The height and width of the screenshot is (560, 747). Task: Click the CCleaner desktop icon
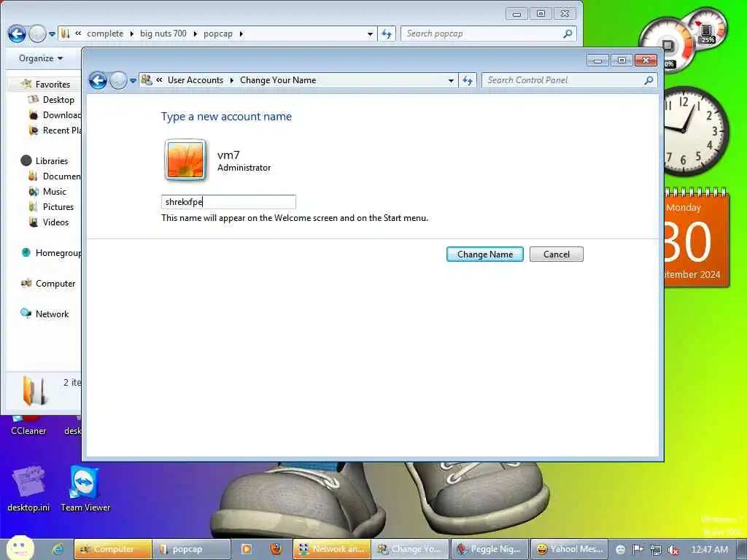pos(28,425)
